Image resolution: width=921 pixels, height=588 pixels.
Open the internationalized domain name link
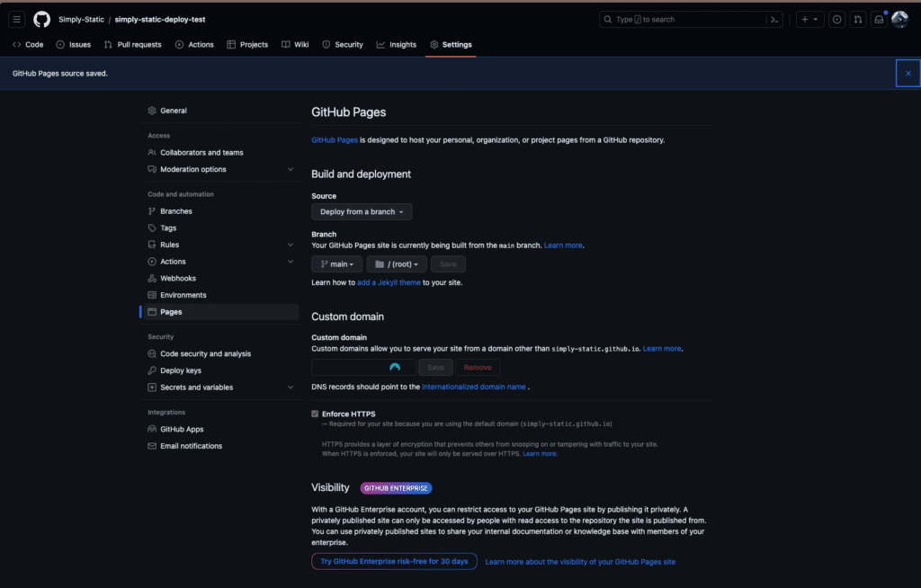(x=473, y=387)
